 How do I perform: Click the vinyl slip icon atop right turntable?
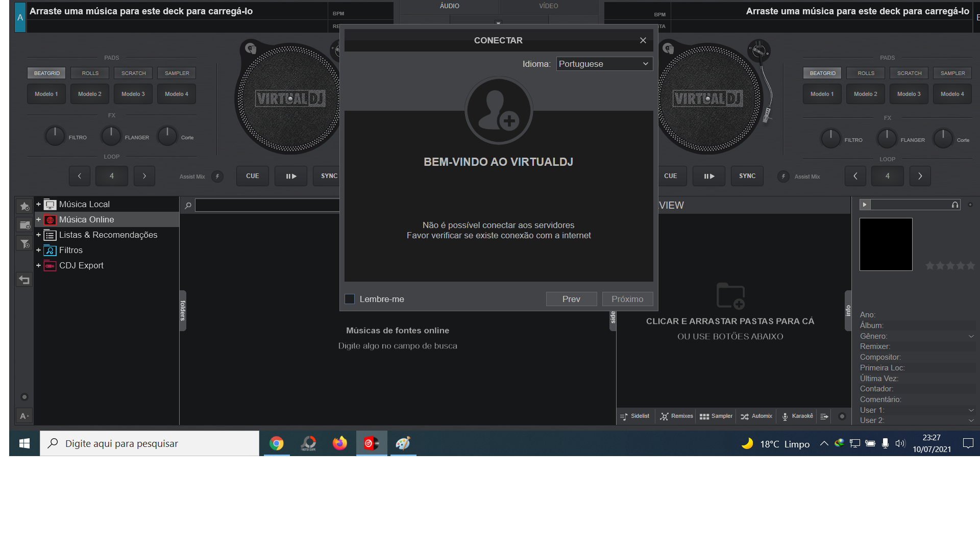[x=668, y=48]
